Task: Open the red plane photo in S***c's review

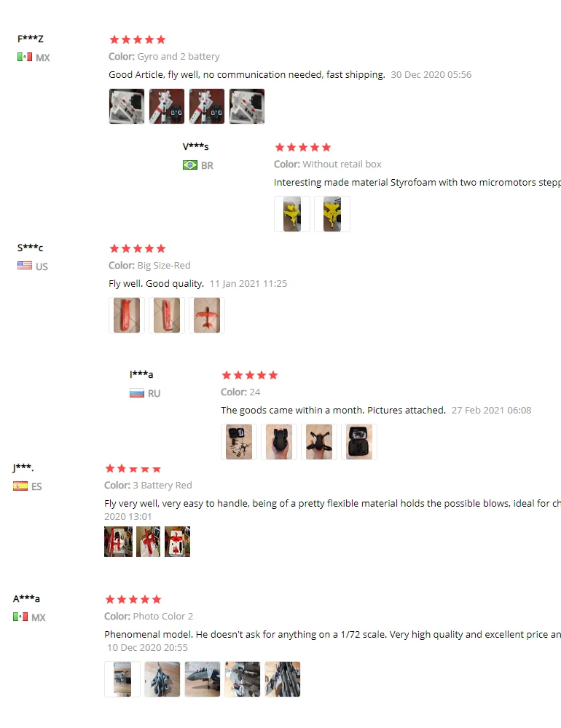Action: click(207, 315)
